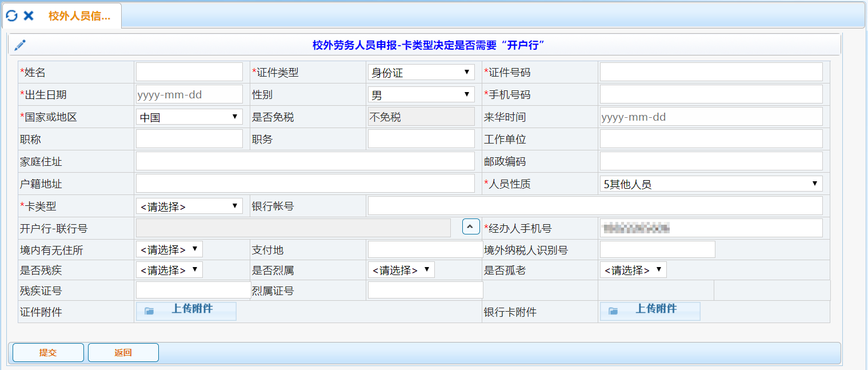
Task: Click into the 银行帐号 field
Action: pyautogui.click(x=594, y=206)
